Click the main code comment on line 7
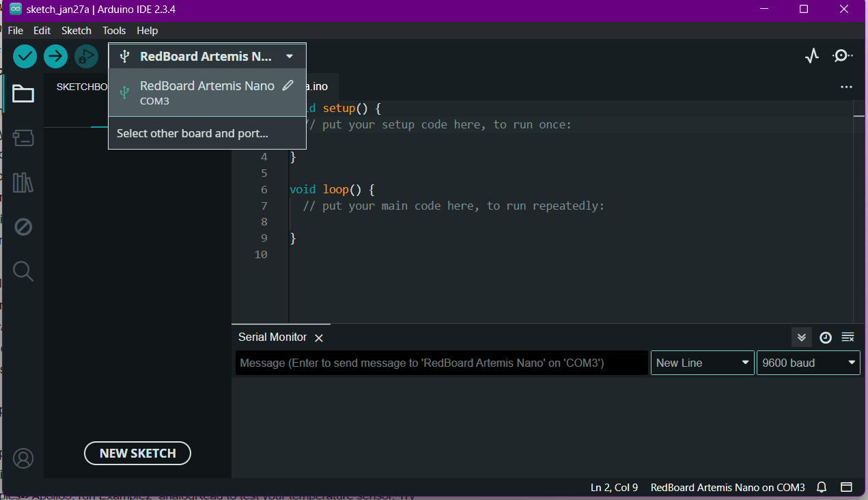The image size is (868, 500). (x=453, y=206)
